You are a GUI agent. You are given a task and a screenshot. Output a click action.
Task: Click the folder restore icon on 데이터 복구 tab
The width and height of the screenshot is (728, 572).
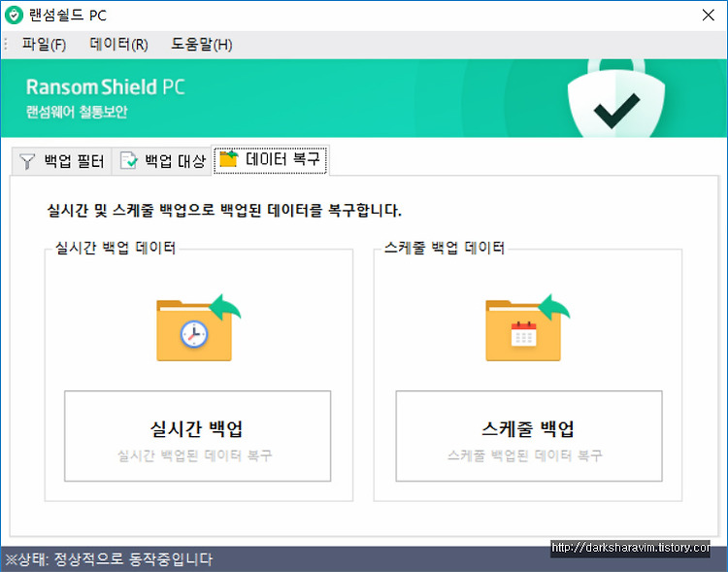pyautogui.click(x=228, y=158)
